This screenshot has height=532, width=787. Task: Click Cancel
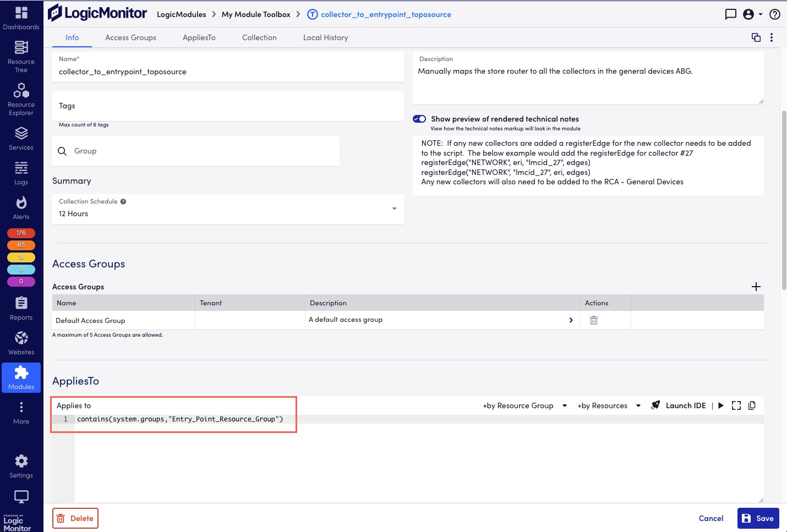click(711, 518)
